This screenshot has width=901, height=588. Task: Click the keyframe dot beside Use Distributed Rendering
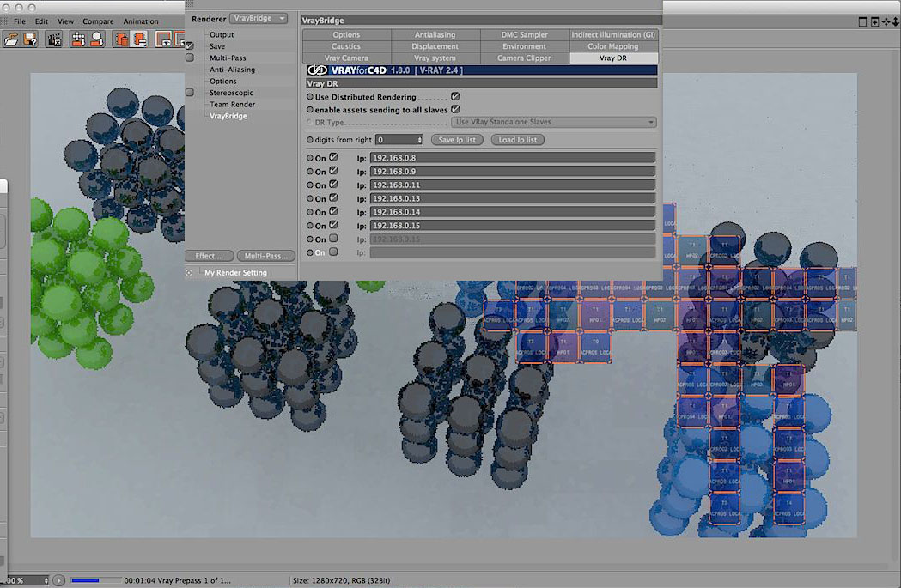[310, 96]
